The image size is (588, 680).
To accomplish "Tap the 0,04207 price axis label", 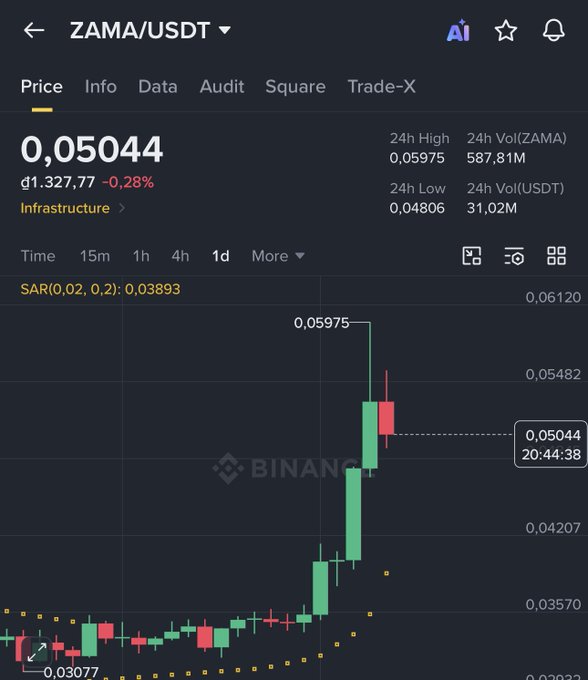I will coord(553,528).
